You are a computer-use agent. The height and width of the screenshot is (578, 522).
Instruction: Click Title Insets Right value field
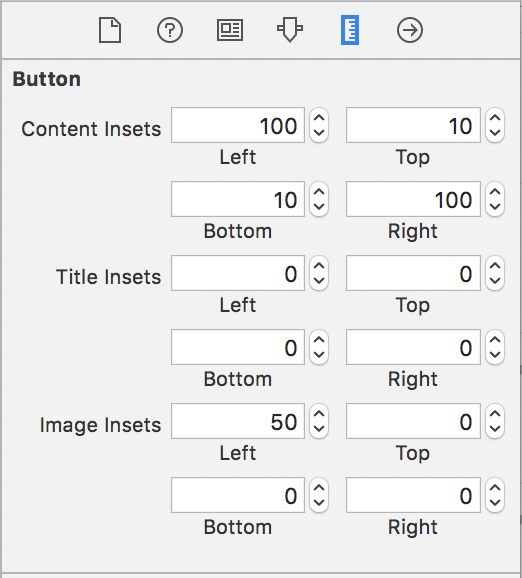(x=413, y=347)
